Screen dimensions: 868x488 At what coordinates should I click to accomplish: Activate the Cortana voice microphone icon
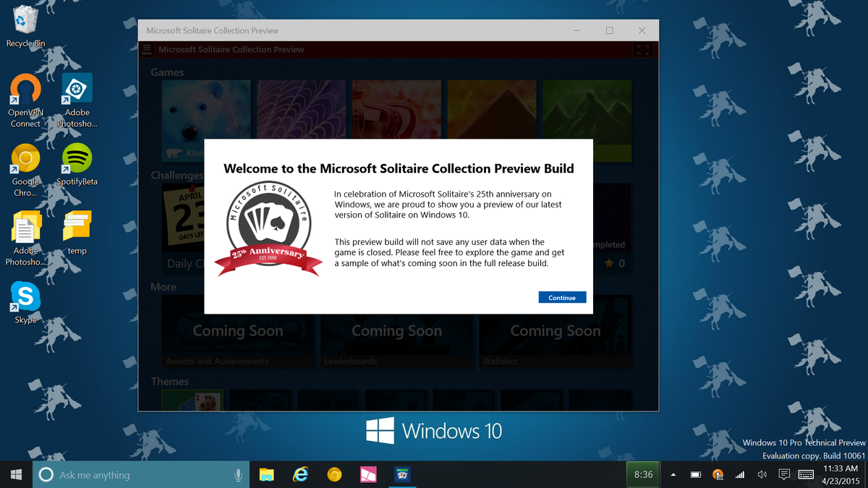coord(239,474)
